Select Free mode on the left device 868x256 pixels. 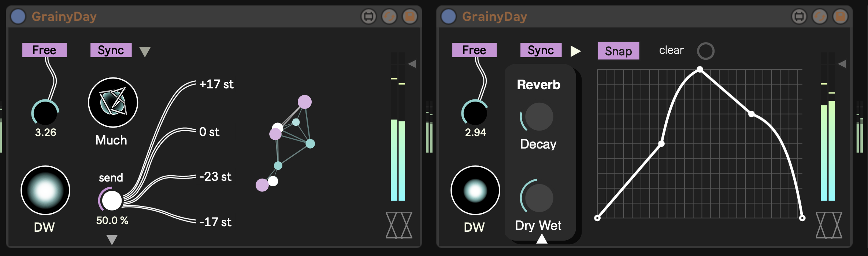(44, 50)
